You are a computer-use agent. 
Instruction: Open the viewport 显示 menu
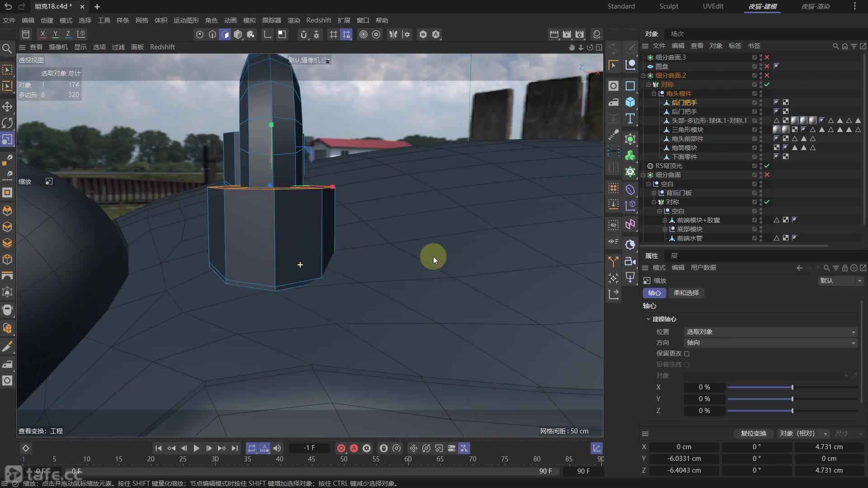click(80, 47)
